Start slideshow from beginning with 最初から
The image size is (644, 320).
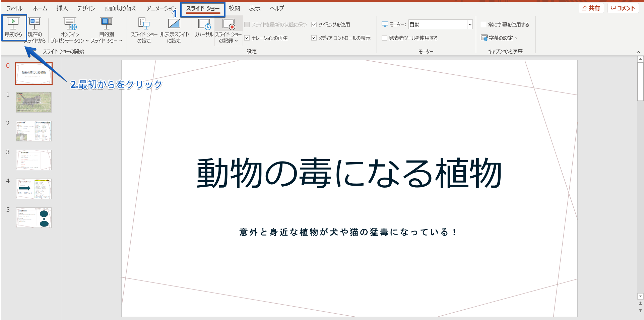[13, 28]
